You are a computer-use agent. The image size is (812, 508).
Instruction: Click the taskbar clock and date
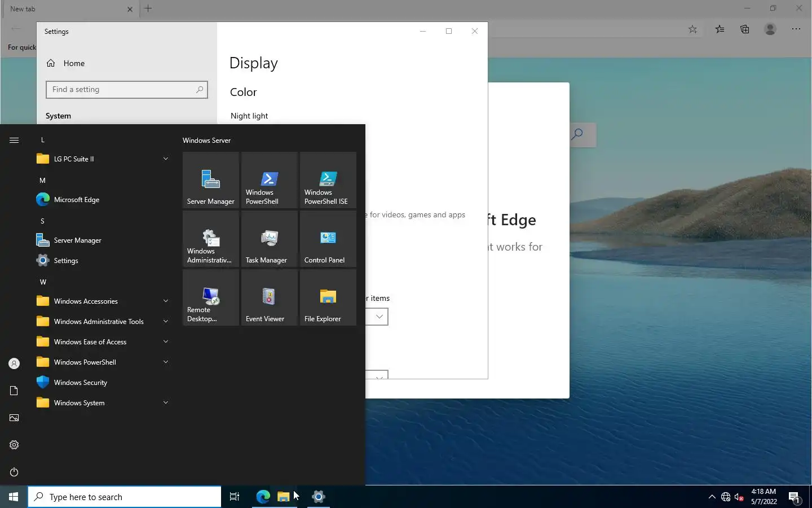pyautogui.click(x=764, y=497)
